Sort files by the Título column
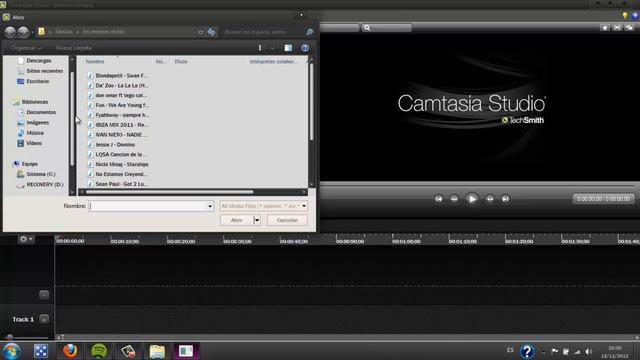This screenshot has height=360, width=640. [181, 61]
